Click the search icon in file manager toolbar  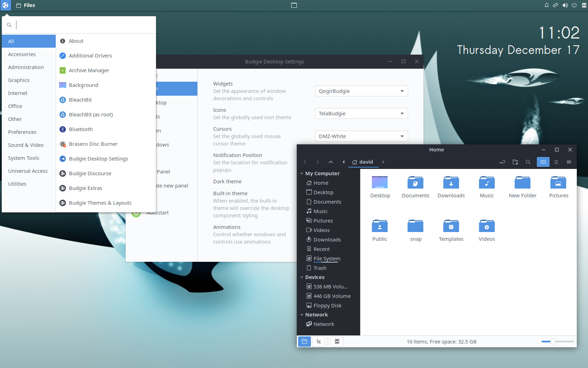click(528, 162)
